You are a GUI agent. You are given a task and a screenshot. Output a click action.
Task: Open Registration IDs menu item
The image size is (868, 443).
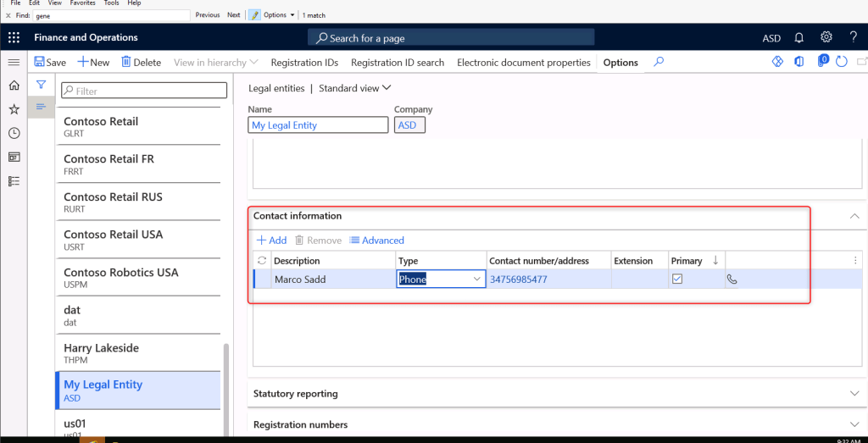(304, 63)
